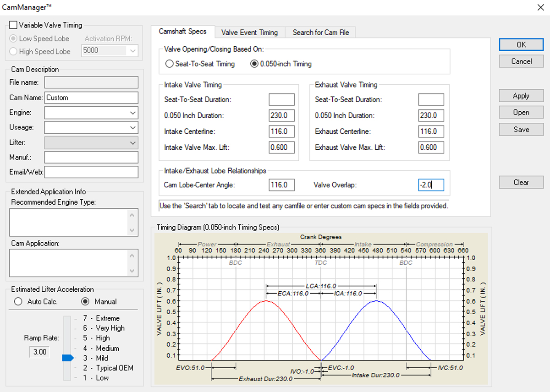
Task: Click the TDC marker label
Action: [x=321, y=263]
